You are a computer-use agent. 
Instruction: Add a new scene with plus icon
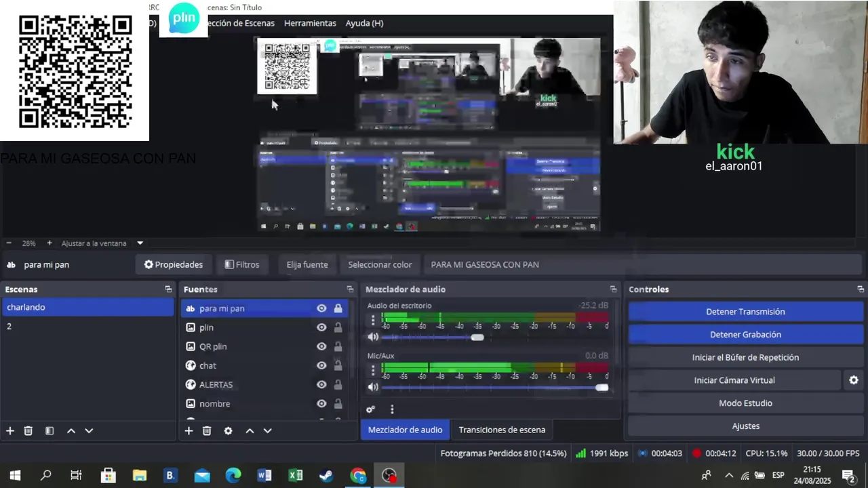coord(10,431)
